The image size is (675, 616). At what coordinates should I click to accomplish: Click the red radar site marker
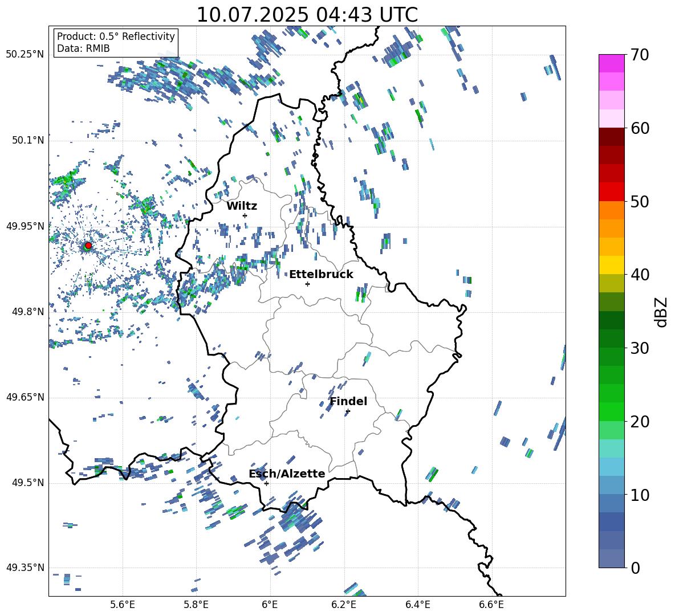(88, 245)
